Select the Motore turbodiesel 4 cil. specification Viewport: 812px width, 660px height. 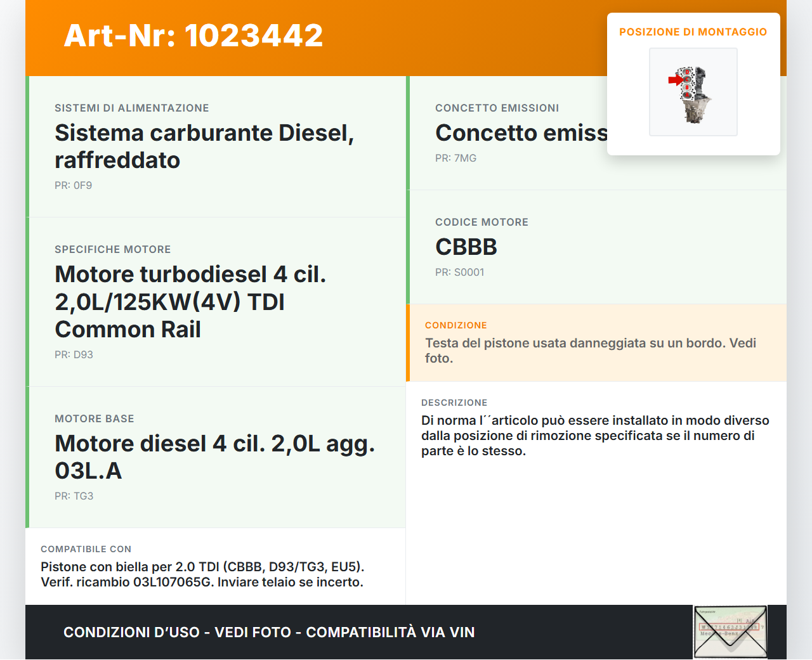click(x=190, y=302)
